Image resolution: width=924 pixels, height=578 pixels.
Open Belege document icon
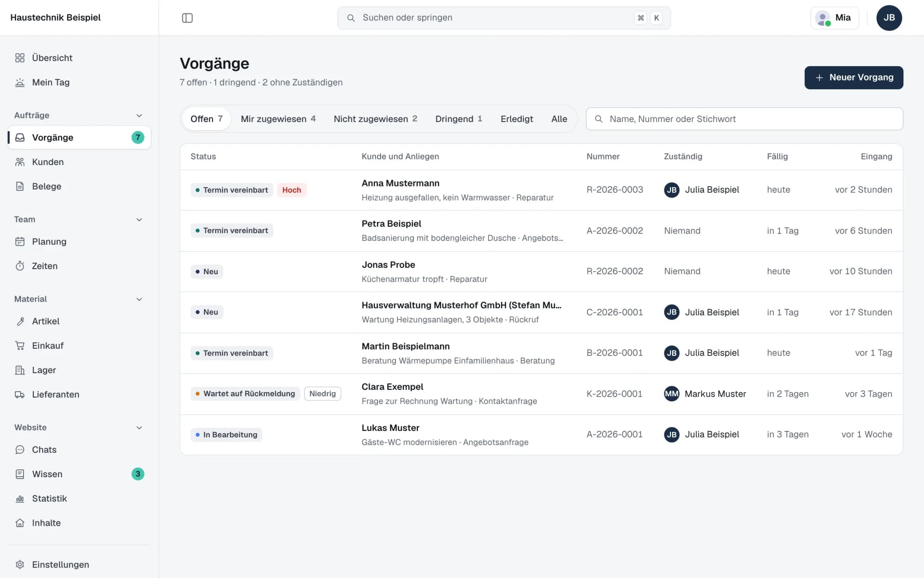click(20, 186)
